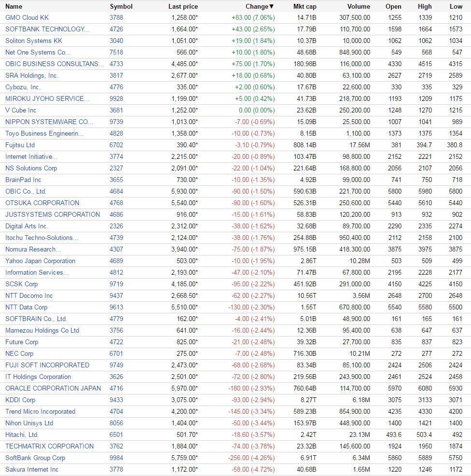Sort by Low column header
The height and width of the screenshot is (476, 471).
point(456,6)
